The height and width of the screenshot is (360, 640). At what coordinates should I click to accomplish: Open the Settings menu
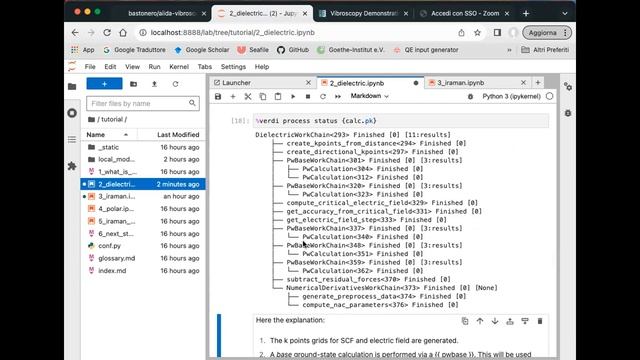coord(233,67)
